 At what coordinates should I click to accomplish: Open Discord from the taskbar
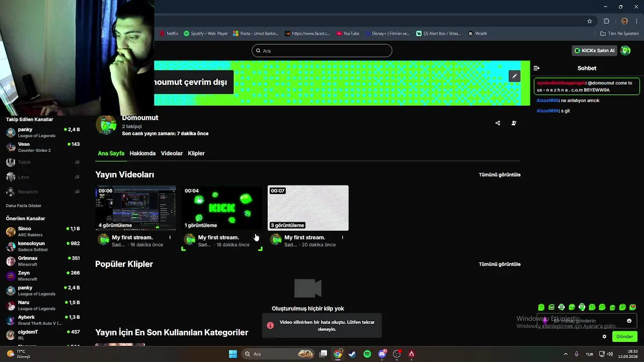(x=382, y=354)
